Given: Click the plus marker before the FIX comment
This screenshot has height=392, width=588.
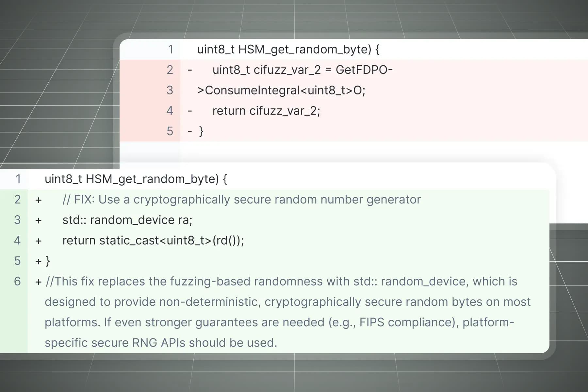Looking at the screenshot, I should click(39, 200).
